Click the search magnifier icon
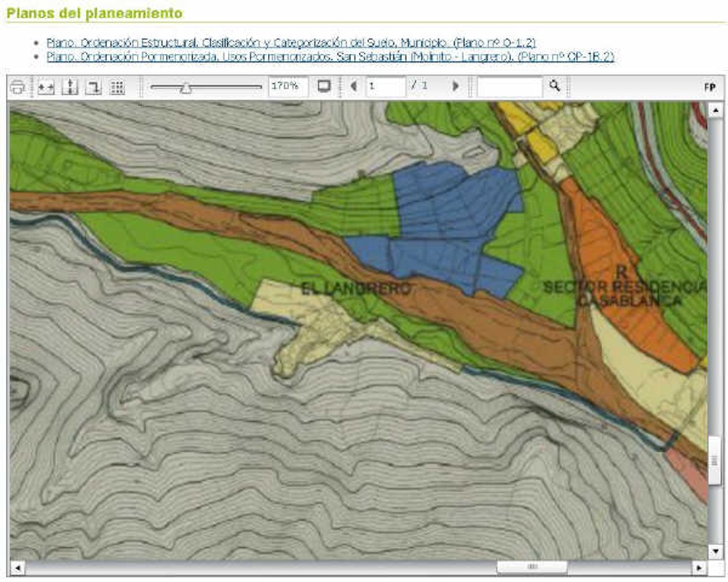The height and width of the screenshot is (582, 728). click(555, 86)
